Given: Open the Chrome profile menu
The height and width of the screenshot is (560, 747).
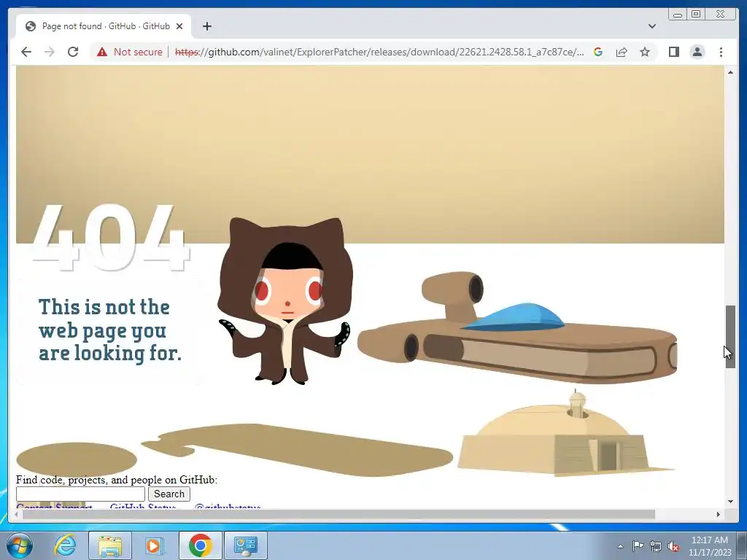Looking at the screenshot, I should pos(697,52).
